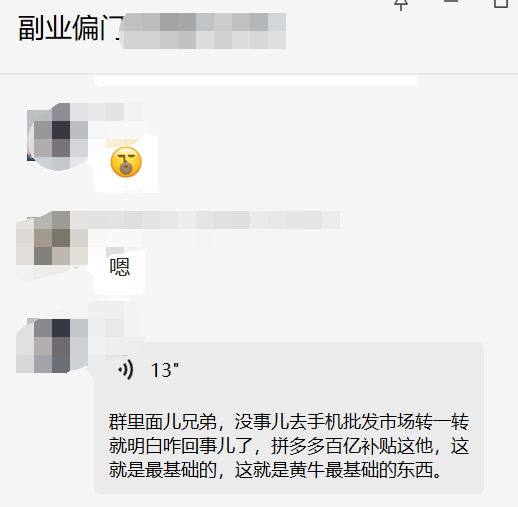The height and width of the screenshot is (507, 518).
Task: Click the partially visible white bubble at top
Action: (x=256, y=80)
